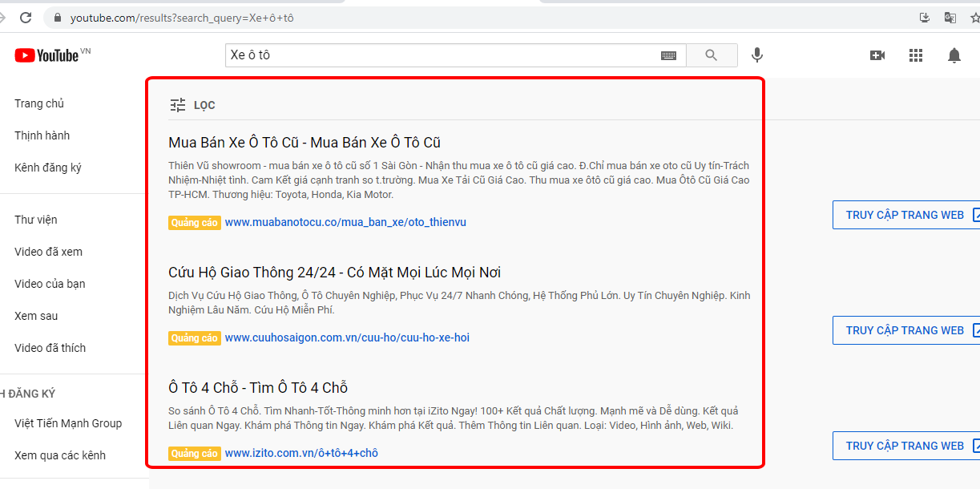Open the www.muabanotocu.co ad link
980x489 pixels.
(x=345, y=222)
